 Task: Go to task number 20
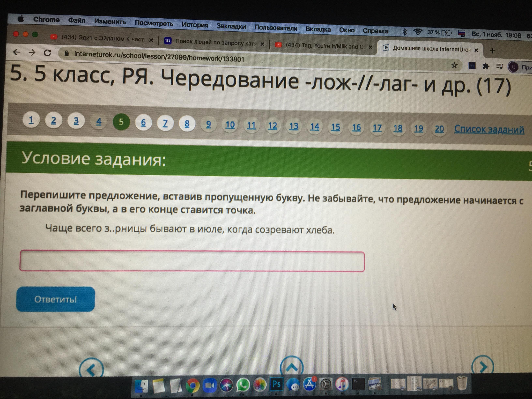[439, 129]
